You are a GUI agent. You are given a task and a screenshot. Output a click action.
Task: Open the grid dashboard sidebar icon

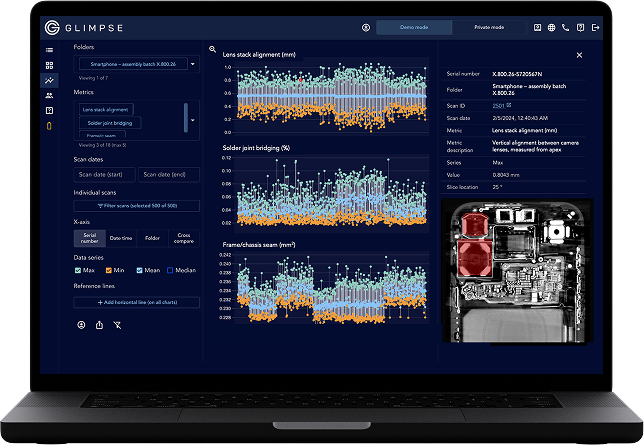point(49,65)
